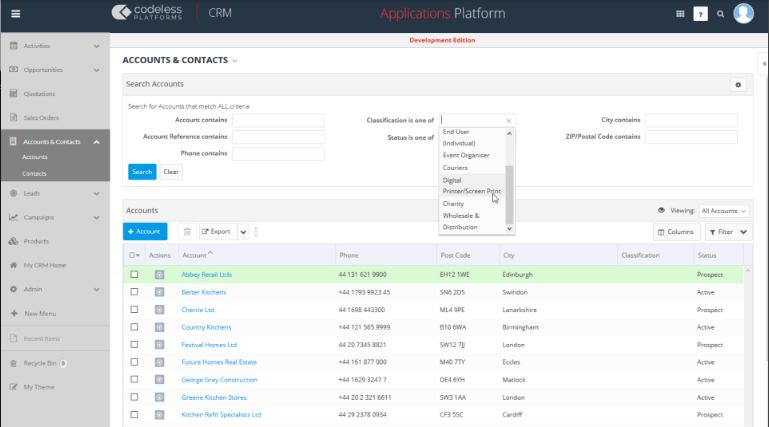Choose Charity from classification list
The height and width of the screenshot is (427, 769).
click(453, 203)
